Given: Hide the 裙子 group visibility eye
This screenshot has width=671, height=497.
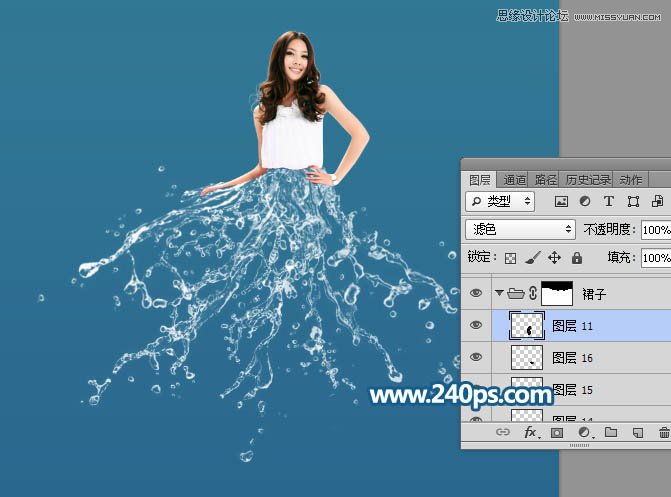Looking at the screenshot, I should coord(476,294).
